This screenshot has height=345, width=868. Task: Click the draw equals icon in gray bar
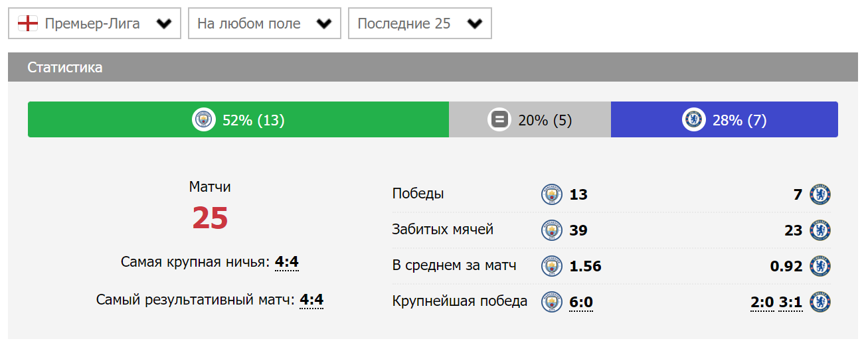[x=499, y=119]
